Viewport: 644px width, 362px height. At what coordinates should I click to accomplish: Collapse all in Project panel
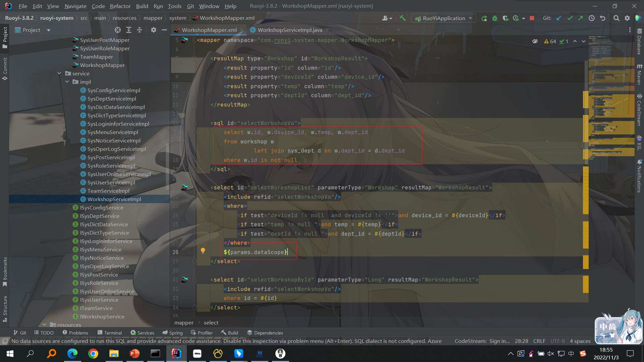click(140, 30)
